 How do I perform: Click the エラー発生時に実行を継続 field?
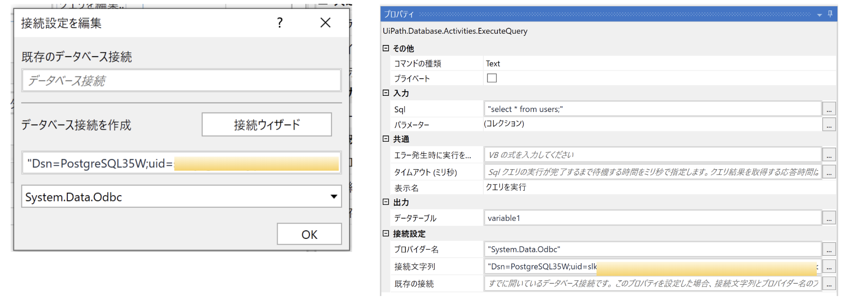pyautogui.click(x=653, y=155)
